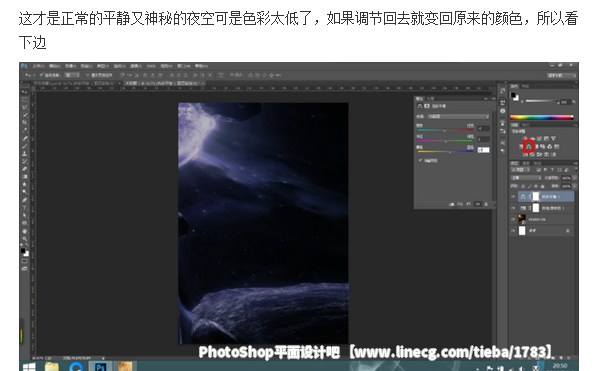607x371 pixels.
Task: Toggle Preserve Luminosity checkbox
Action: click(x=421, y=160)
